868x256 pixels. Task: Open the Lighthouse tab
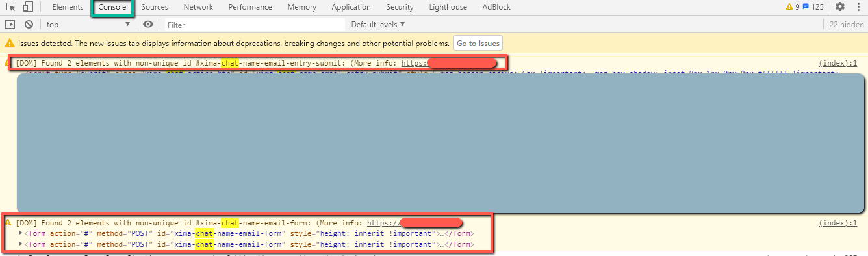[x=448, y=7]
